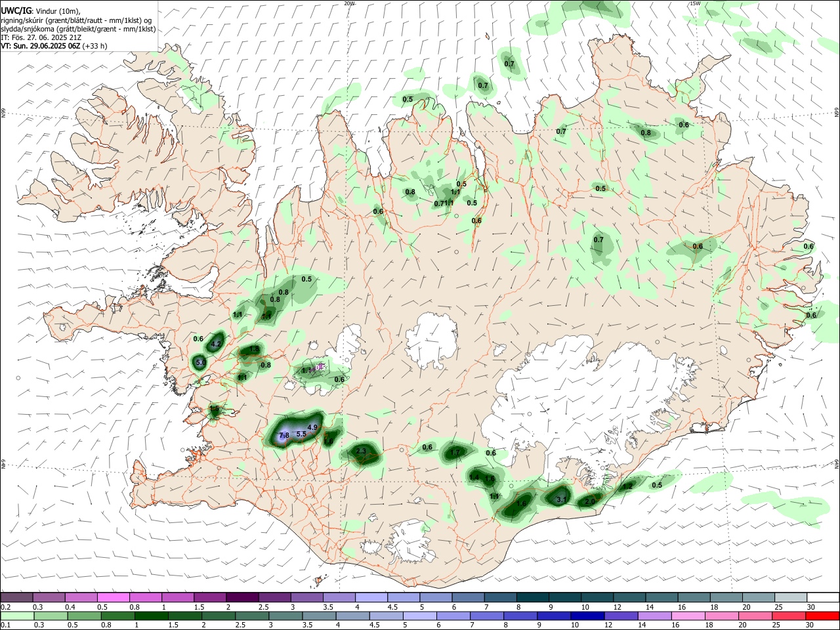Click the '(+33 h)' forecast offset text
The width and height of the screenshot is (840, 630).
point(95,46)
